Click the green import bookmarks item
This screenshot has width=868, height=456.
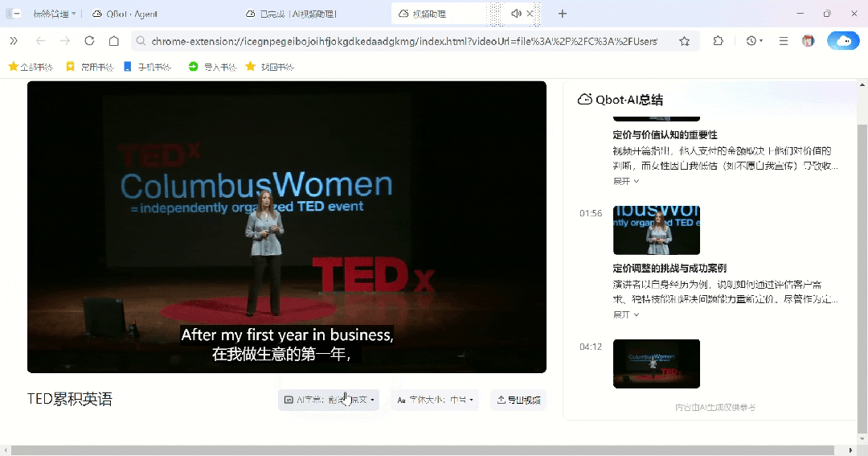tap(212, 67)
